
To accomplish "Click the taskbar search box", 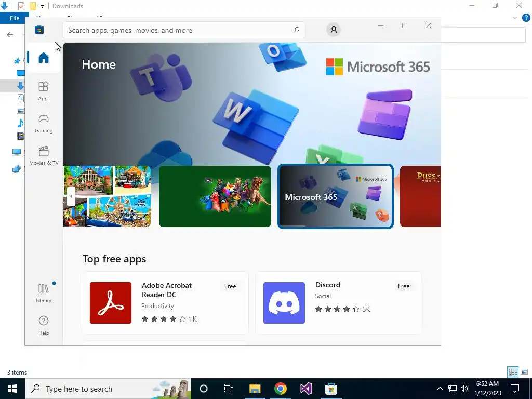I will tap(108, 389).
